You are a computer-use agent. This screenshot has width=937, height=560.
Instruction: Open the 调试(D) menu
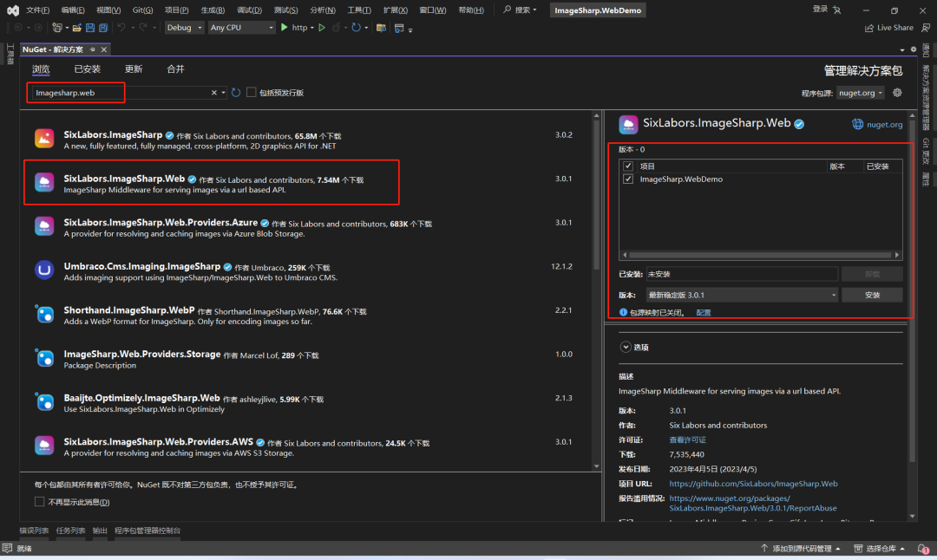(x=249, y=10)
